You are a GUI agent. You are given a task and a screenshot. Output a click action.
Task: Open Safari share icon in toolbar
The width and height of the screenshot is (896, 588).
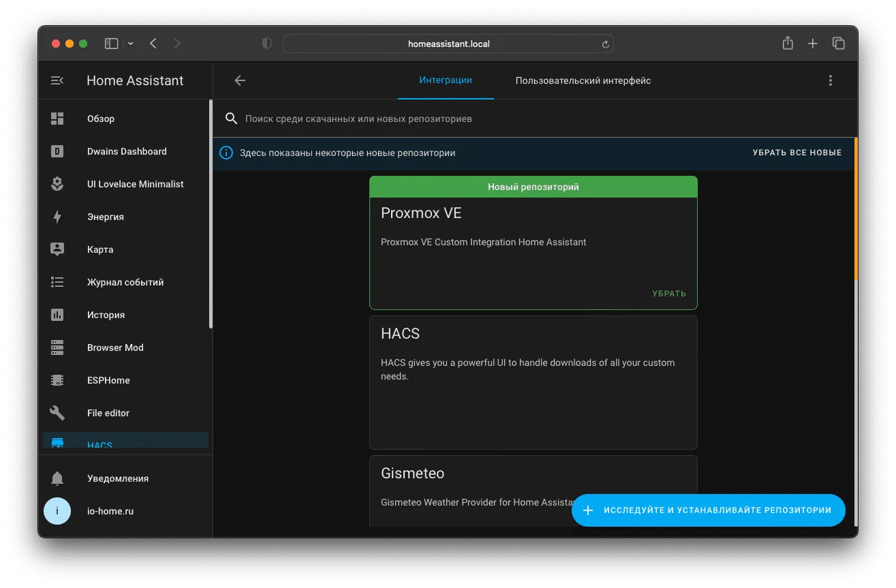(x=788, y=44)
